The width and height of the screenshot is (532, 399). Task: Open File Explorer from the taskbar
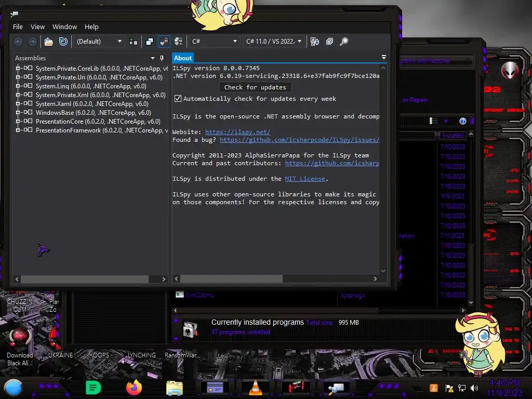pyautogui.click(x=175, y=389)
